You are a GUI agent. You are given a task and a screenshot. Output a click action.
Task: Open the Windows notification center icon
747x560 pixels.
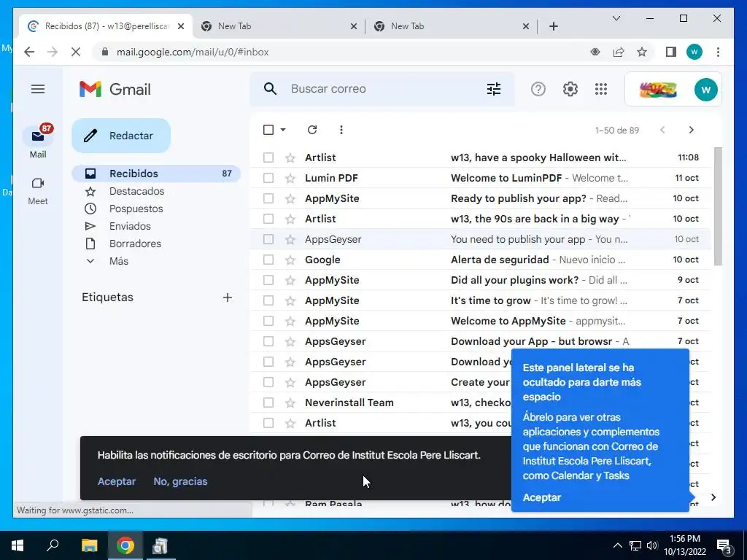point(724,546)
